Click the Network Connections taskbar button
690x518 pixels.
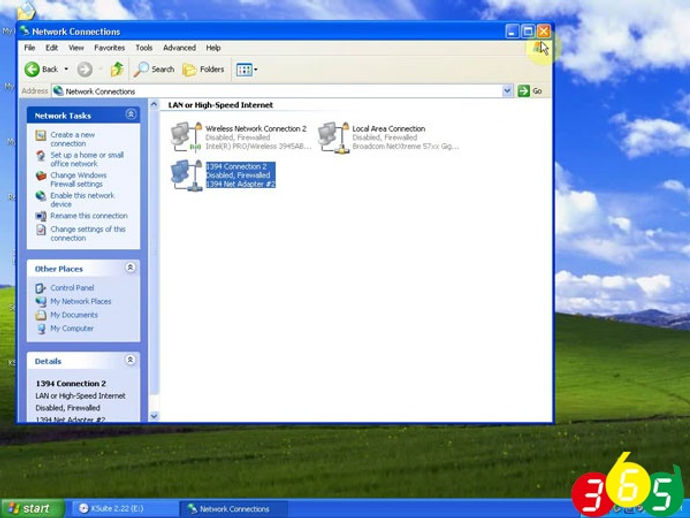tap(233, 509)
